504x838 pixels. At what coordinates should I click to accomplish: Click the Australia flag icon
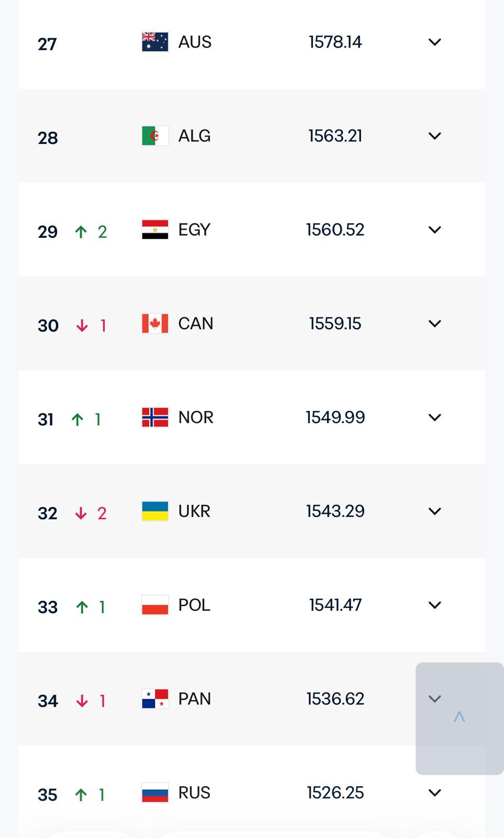pos(155,42)
